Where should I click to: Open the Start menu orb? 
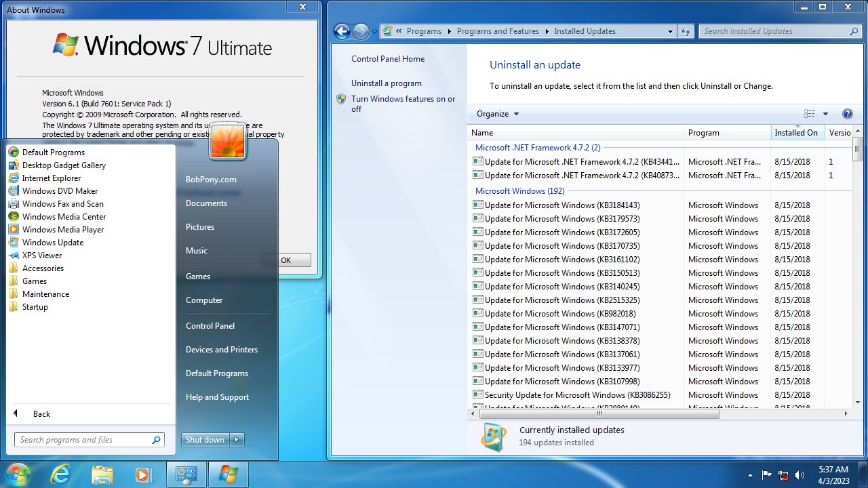pyautogui.click(x=18, y=474)
